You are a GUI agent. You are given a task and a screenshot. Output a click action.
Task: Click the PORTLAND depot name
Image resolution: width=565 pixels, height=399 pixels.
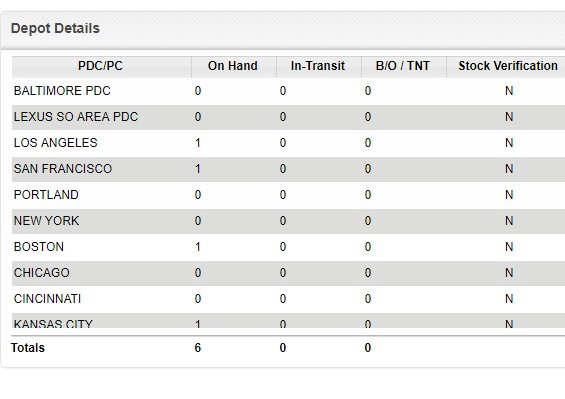click(46, 195)
